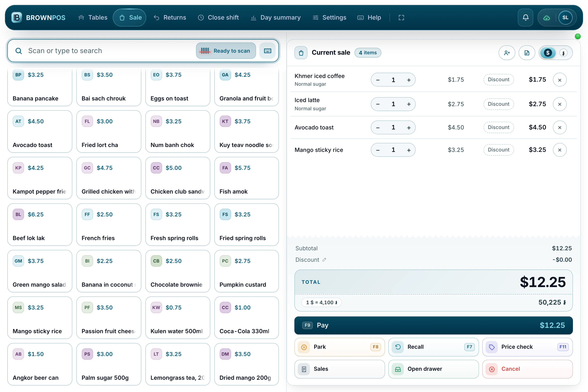
Task: Go to the Tables tab
Action: click(x=93, y=18)
